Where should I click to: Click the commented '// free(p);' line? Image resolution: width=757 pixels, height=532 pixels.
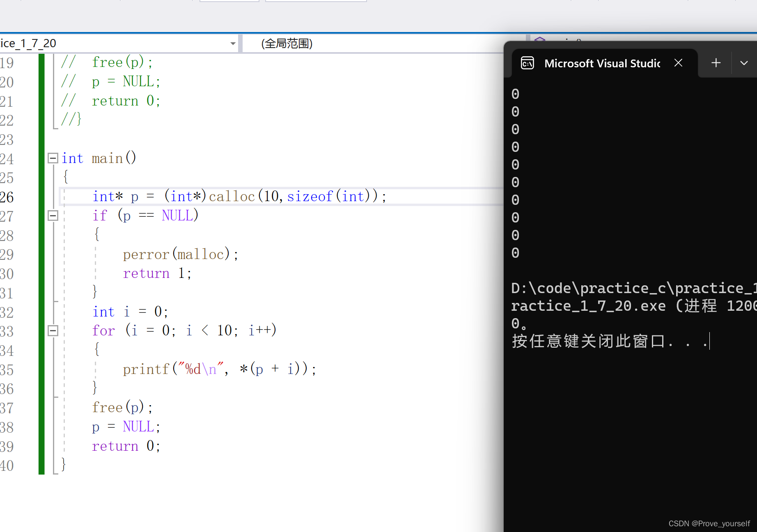(x=107, y=62)
